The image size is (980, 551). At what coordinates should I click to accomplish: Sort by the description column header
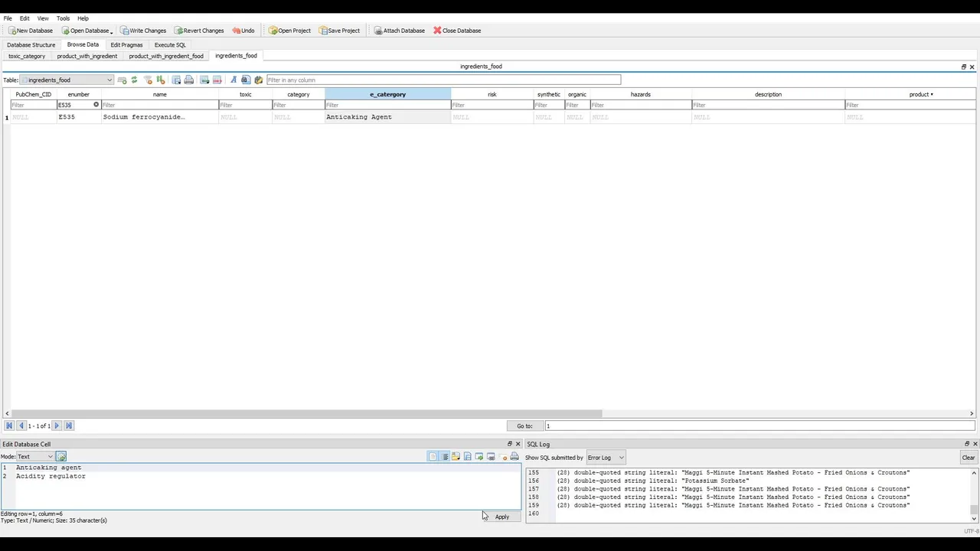(x=768, y=94)
